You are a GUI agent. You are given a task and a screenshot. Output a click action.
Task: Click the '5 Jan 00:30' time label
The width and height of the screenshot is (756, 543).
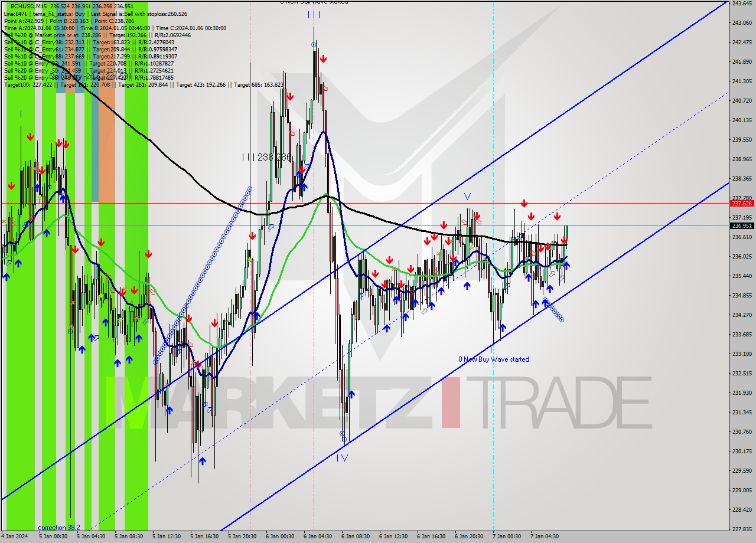coord(53,537)
